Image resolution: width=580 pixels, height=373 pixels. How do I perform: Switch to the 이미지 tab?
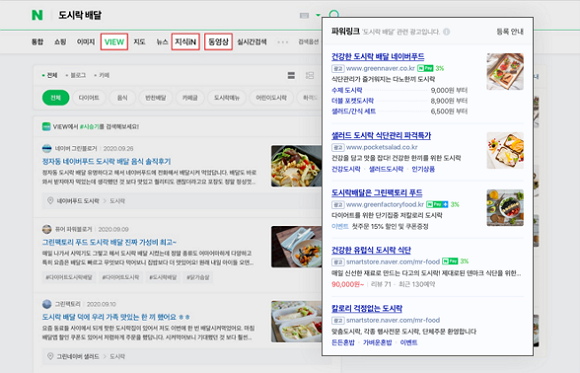[86, 42]
